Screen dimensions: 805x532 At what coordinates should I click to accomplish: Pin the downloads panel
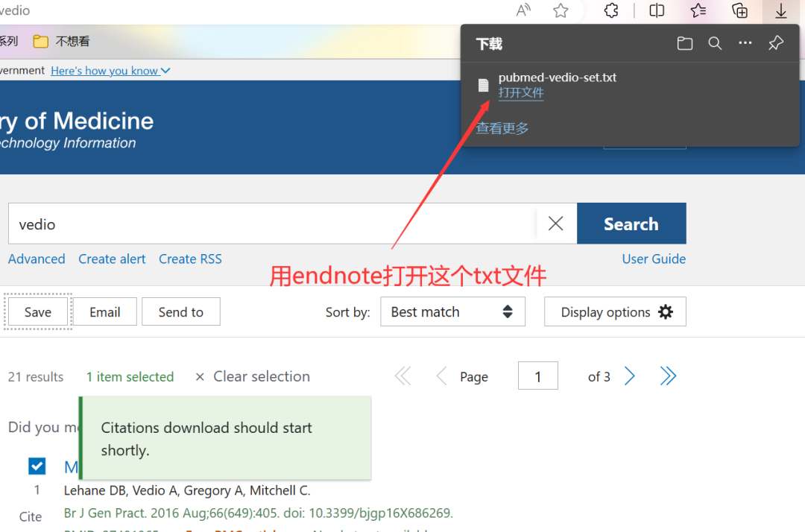coord(776,43)
